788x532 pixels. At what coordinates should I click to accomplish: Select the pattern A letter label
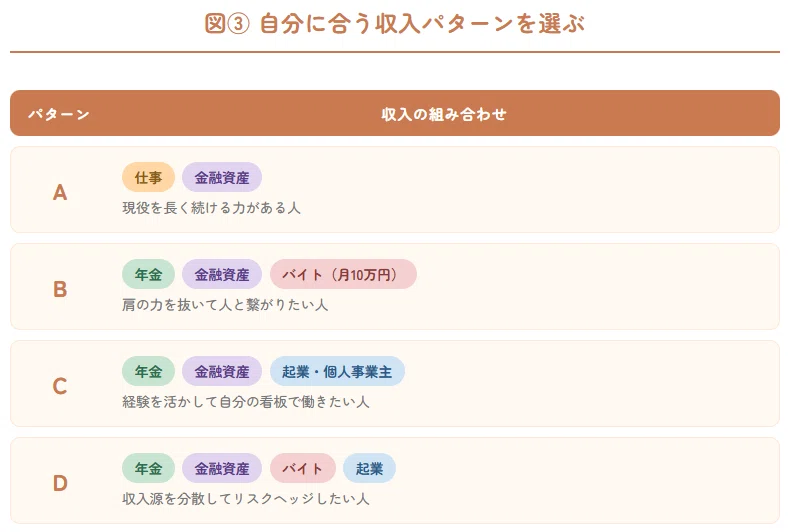point(60,192)
